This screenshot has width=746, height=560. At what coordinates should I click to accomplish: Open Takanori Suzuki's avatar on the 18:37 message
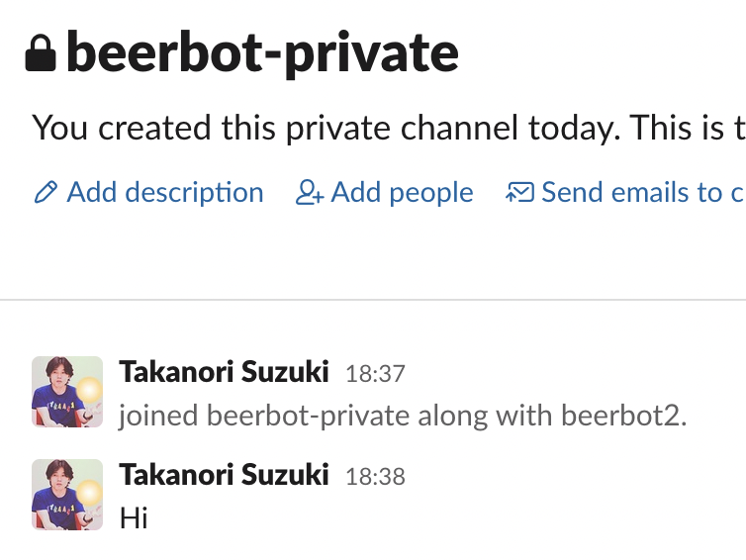point(67,392)
